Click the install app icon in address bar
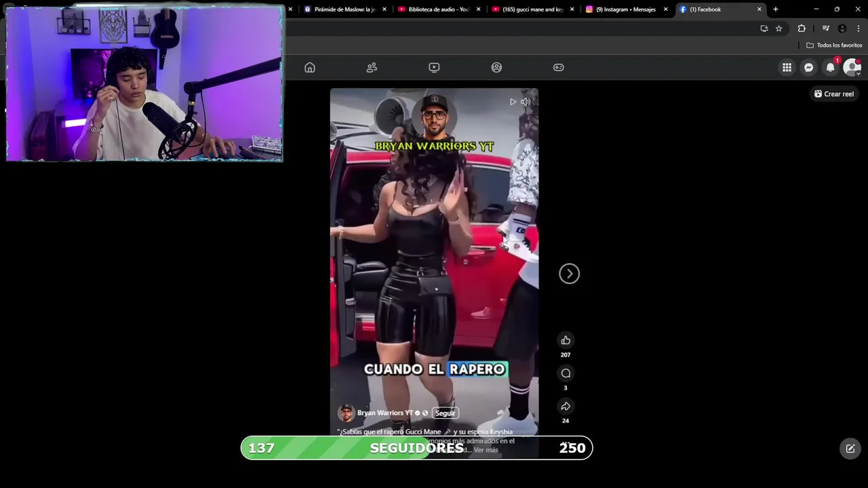868x488 pixels. [764, 28]
